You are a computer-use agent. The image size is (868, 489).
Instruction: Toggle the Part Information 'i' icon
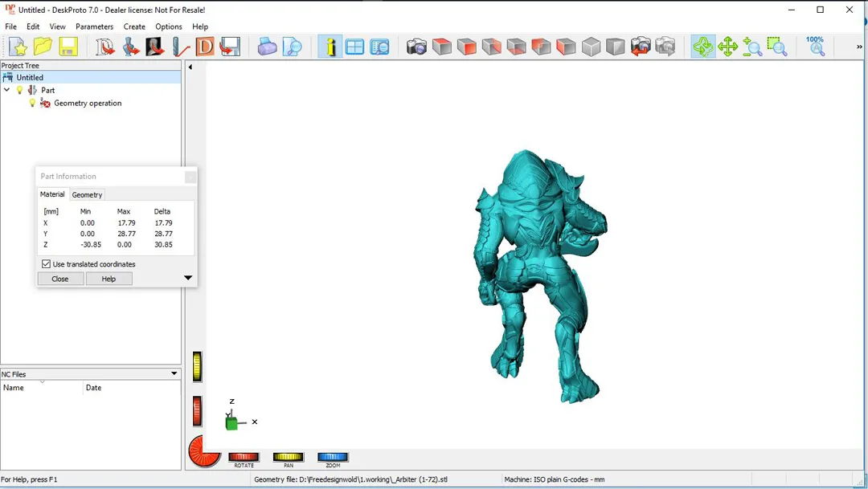click(x=330, y=47)
